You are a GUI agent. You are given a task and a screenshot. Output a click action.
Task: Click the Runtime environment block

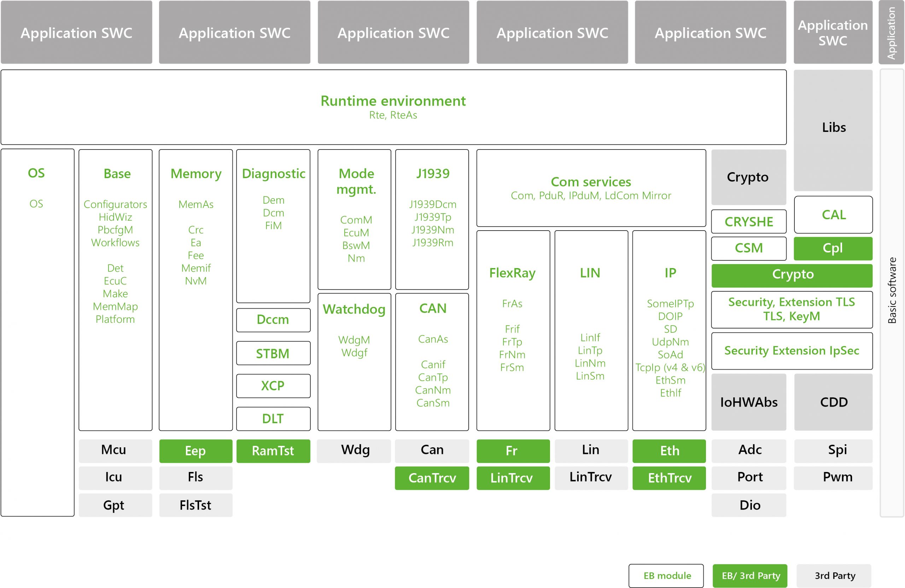coord(393,107)
